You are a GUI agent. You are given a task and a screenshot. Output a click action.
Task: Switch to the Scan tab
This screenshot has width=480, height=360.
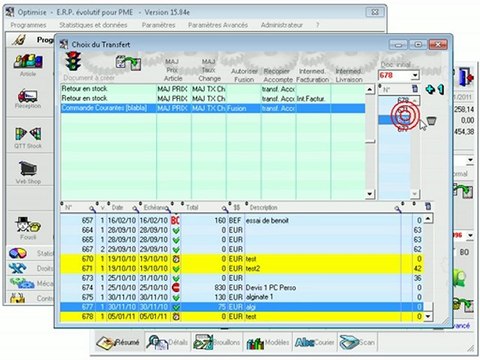[357, 342]
